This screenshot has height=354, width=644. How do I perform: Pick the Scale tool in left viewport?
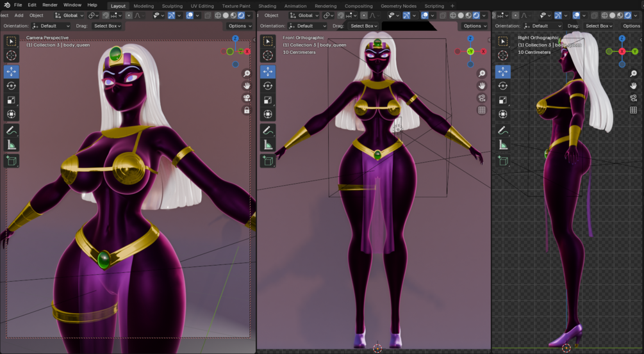click(x=11, y=100)
